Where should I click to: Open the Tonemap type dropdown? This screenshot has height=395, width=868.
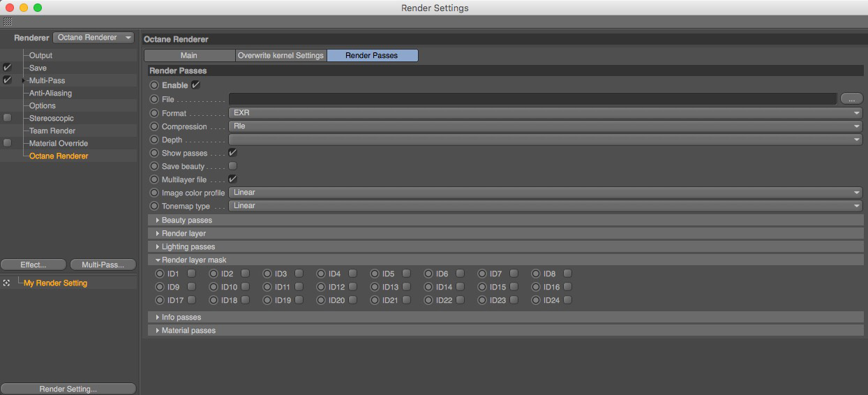coord(546,206)
